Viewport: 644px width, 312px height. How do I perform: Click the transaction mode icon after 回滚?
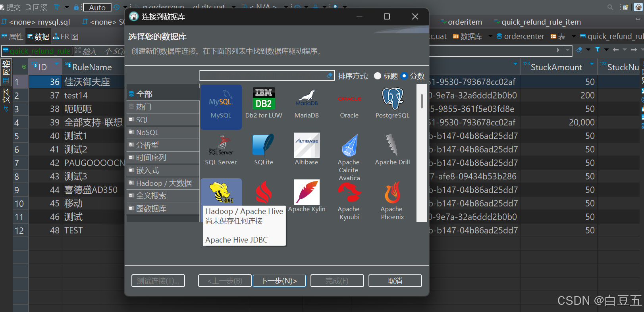56,7
